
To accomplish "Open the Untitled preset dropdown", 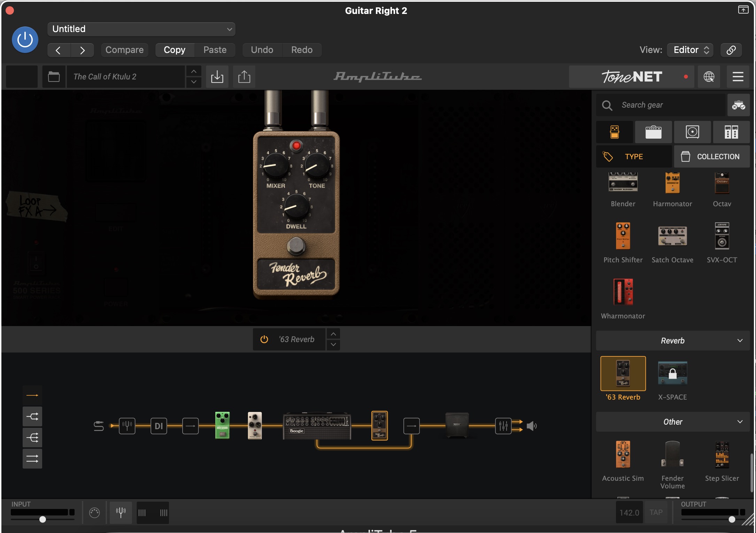I will (141, 29).
